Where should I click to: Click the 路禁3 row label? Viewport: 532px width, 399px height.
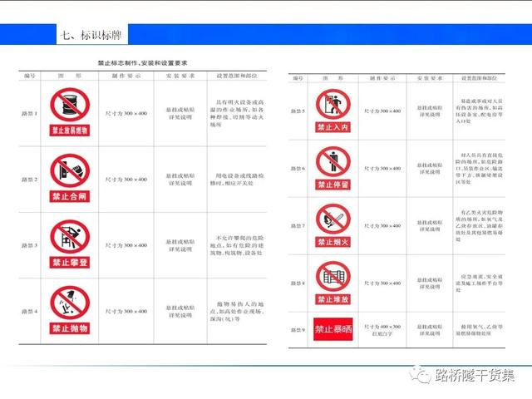[x=30, y=244]
